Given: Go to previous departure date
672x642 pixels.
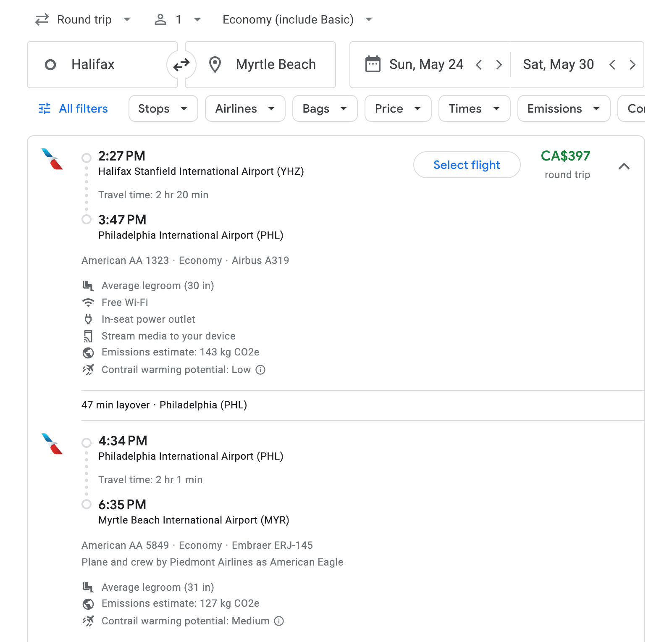Looking at the screenshot, I should (479, 65).
